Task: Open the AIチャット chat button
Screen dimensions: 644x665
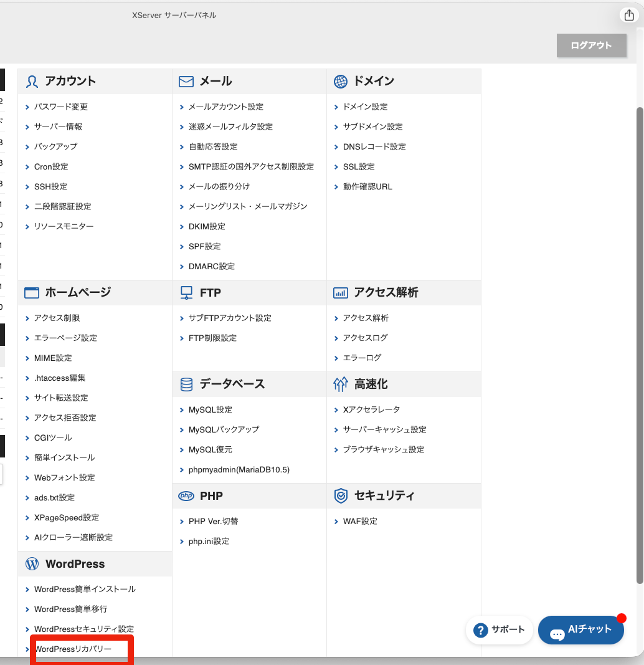Action: [x=580, y=630]
